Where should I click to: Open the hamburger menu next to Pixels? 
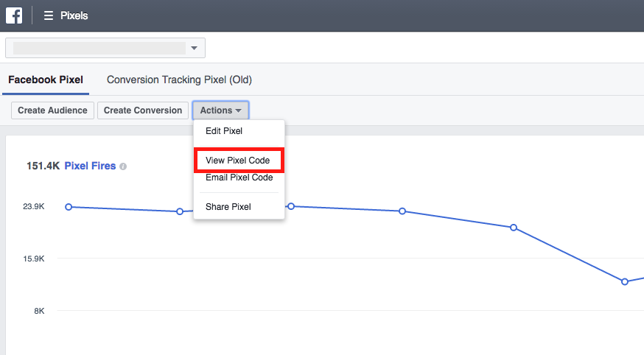point(49,15)
